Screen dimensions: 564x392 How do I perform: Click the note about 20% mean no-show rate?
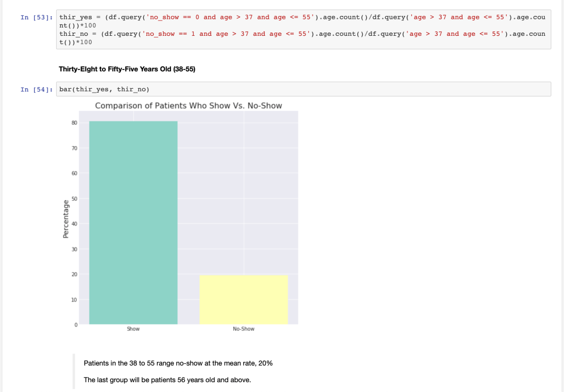click(178, 363)
